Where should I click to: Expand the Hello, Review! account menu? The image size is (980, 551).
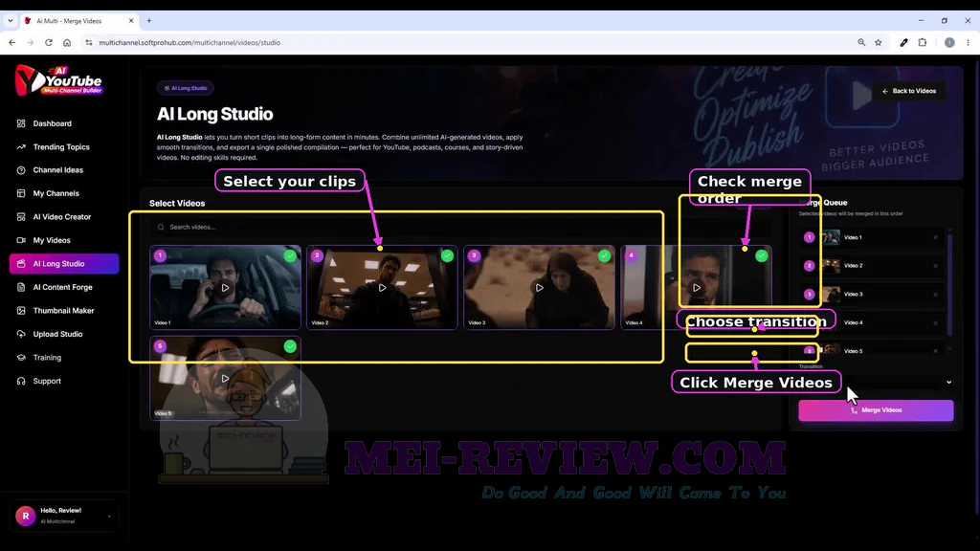[x=64, y=516]
